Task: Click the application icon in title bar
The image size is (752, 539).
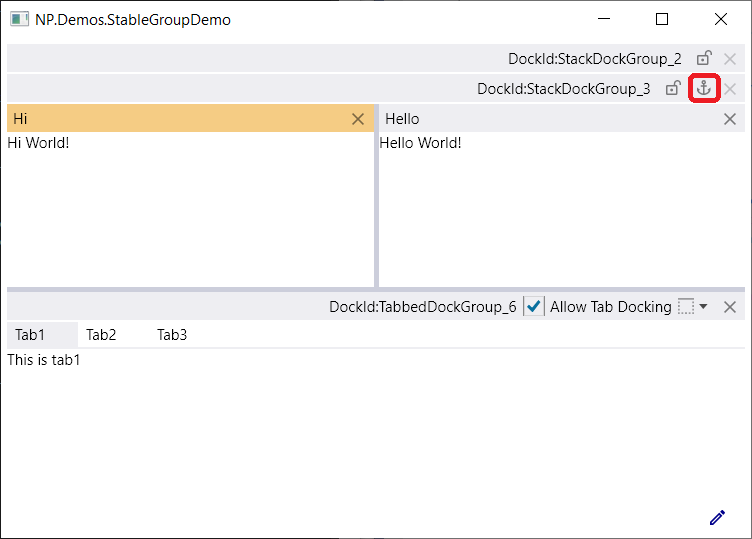Action: pyautogui.click(x=19, y=20)
